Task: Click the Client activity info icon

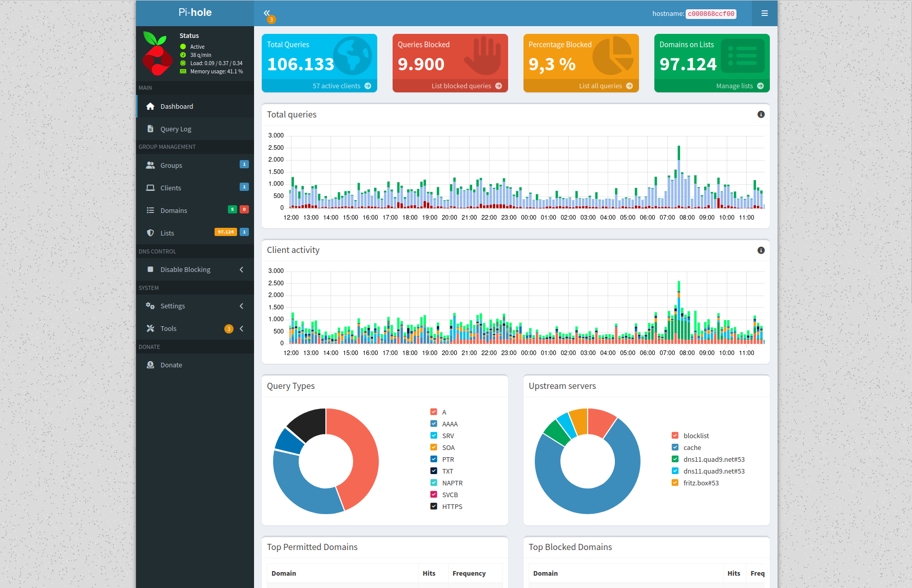Action: pos(761,250)
